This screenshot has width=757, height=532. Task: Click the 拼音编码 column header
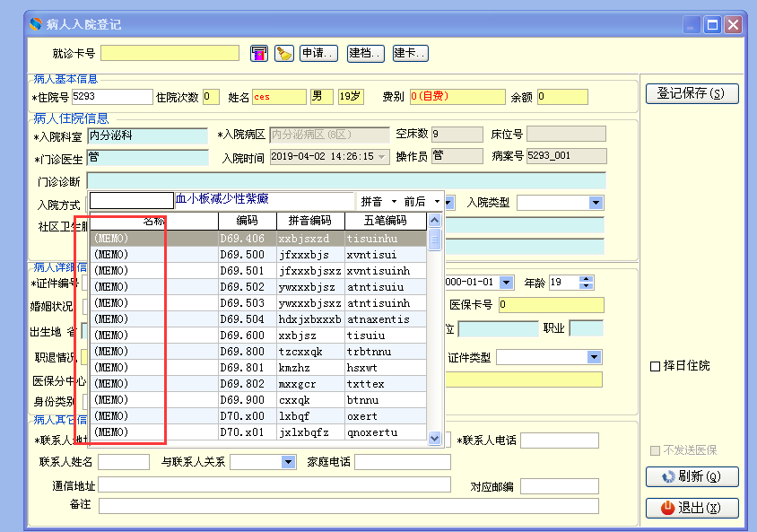310,221
